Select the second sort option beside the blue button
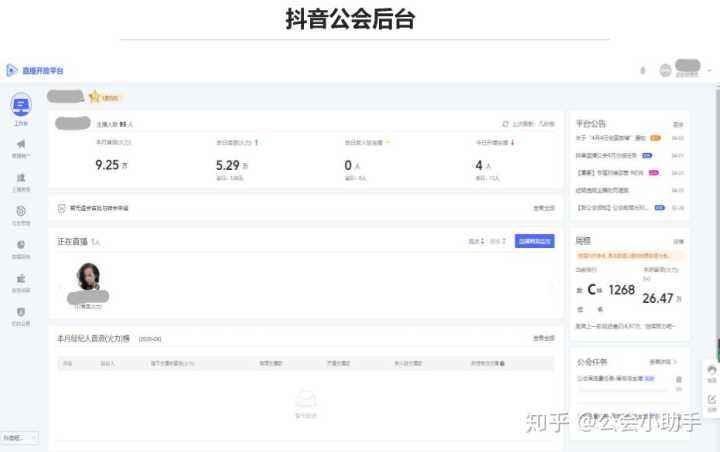720x452 pixels. click(x=498, y=241)
